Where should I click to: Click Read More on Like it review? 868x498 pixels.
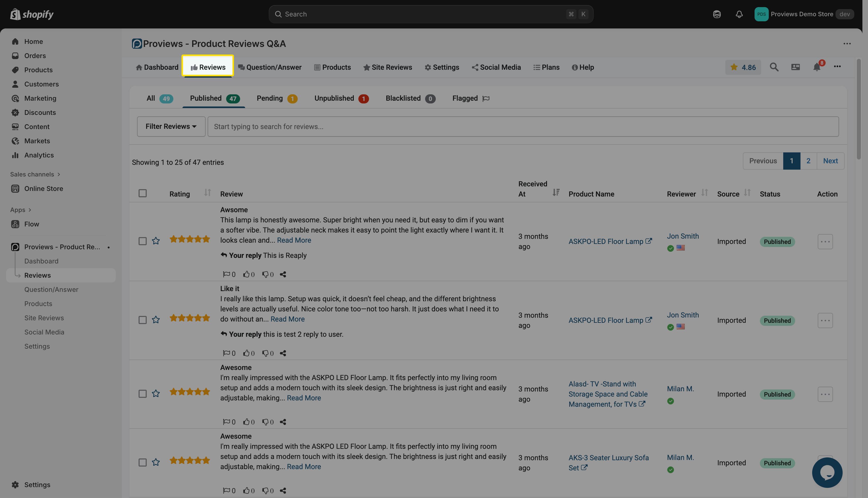coord(287,319)
